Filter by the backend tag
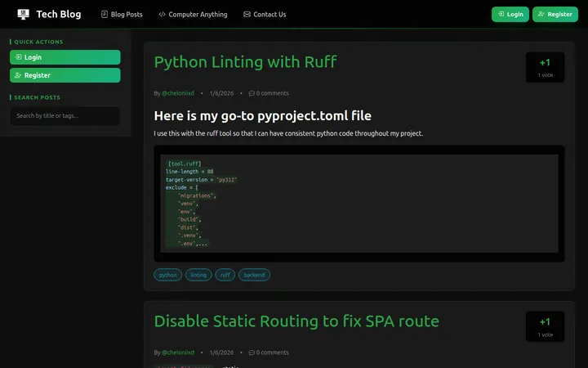The width and height of the screenshot is (588, 368). pos(254,275)
